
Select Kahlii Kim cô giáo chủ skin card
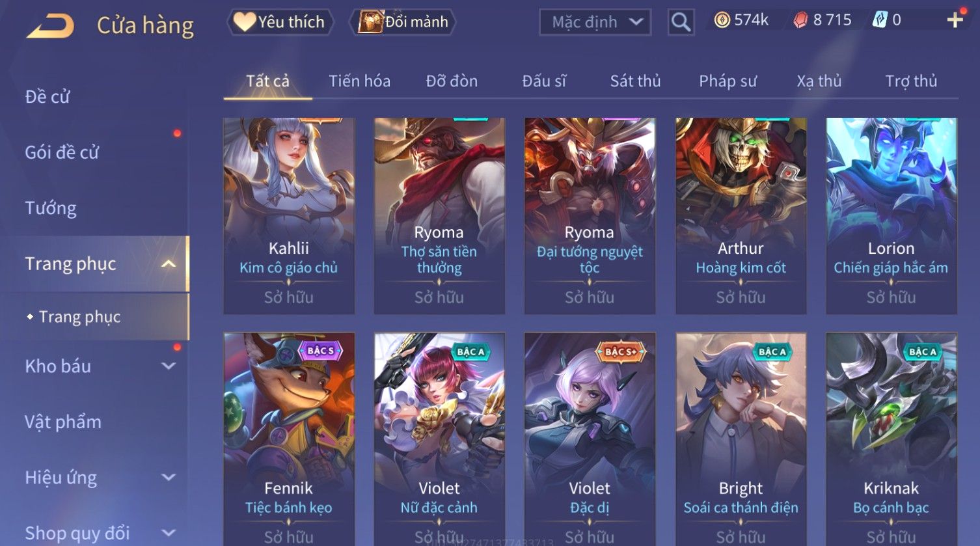click(289, 216)
